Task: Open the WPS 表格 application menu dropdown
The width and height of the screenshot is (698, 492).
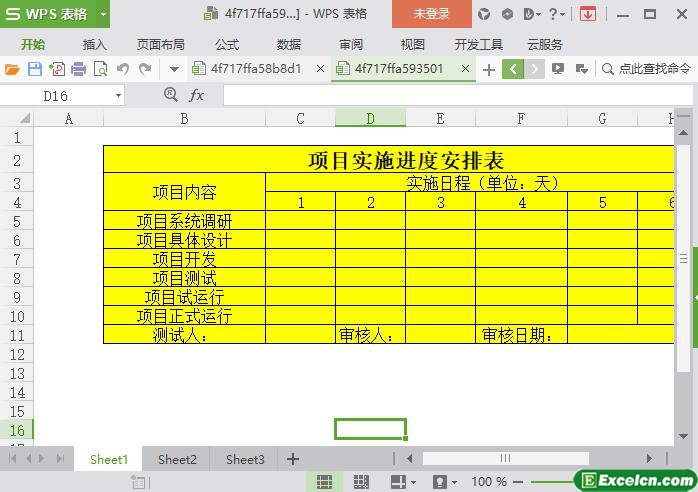Action: (x=103, y=14)
